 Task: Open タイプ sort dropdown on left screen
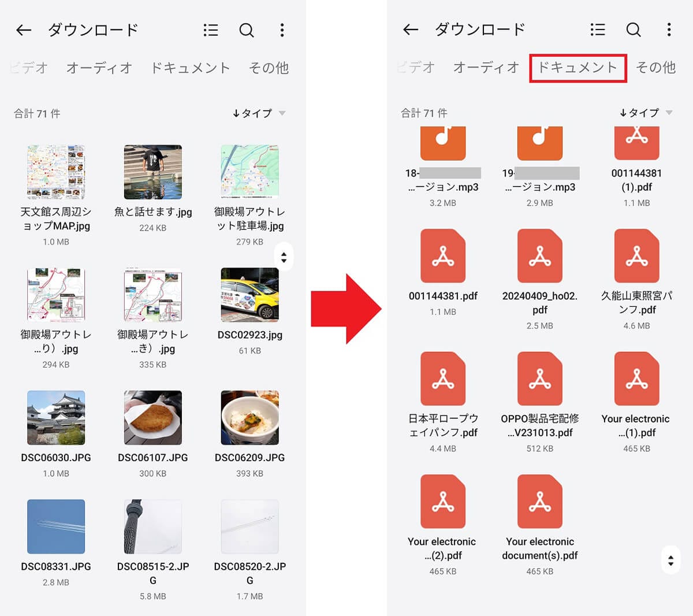click(x=259, y=113)
